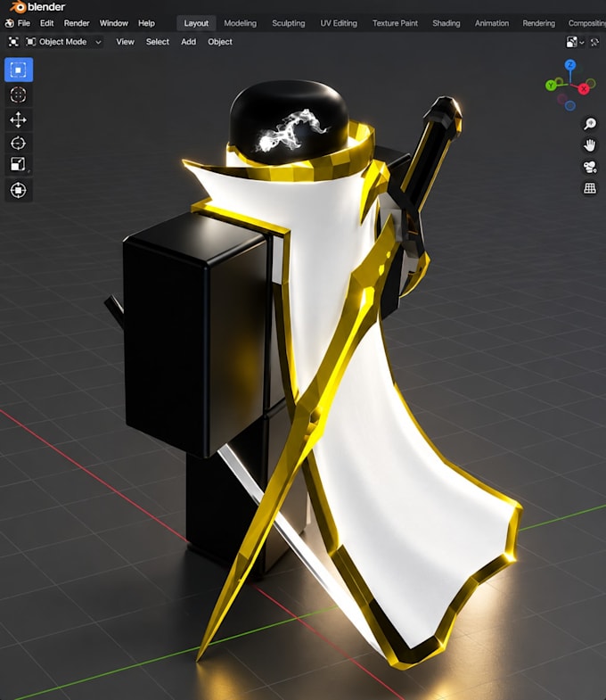This screenshot has width=606, height=700.
Task: Switch to the Shading workspace tab
Action: (x=446, y=23)
